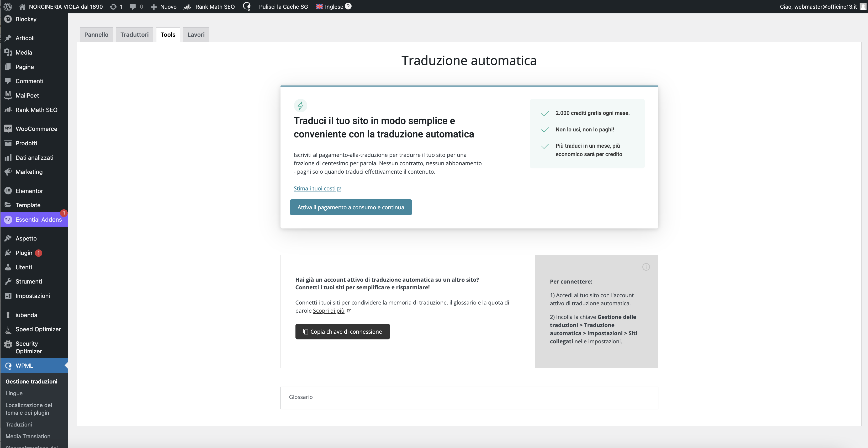Click the lightning bolt icon above heading
Screen dimensions: 868x448
300,106
